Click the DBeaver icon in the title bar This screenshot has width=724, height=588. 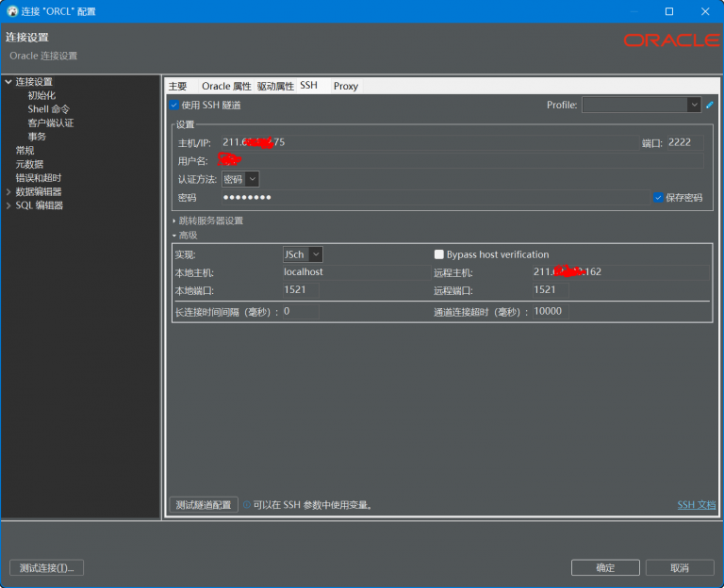12,11
